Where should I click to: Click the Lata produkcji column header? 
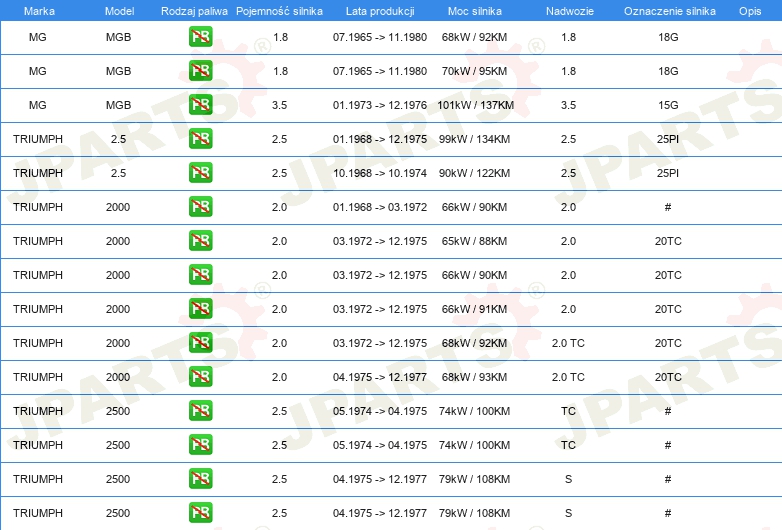pos(380,11)
